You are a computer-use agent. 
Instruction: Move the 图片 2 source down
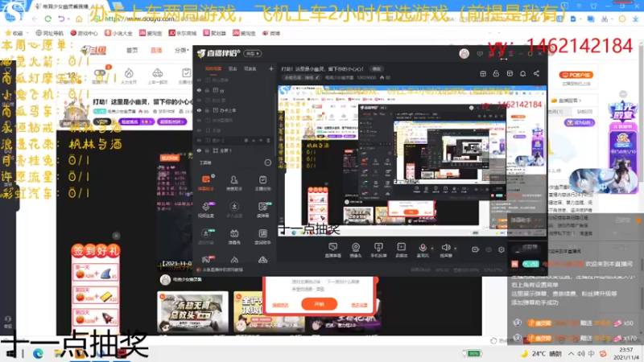(x=261, y=140)
